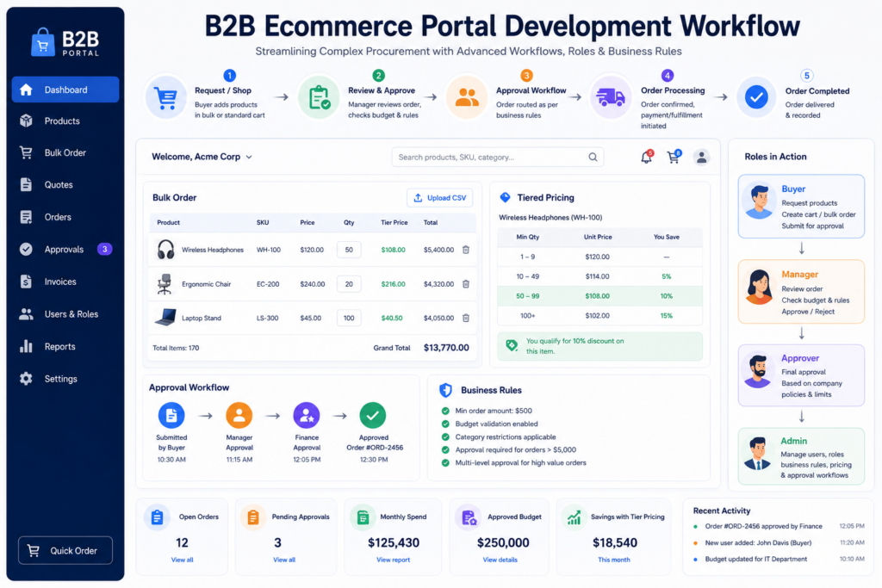This screenshot has height=588, width=882.
Task: Select the 100+ pricing tier row
Action: (599, 315)
